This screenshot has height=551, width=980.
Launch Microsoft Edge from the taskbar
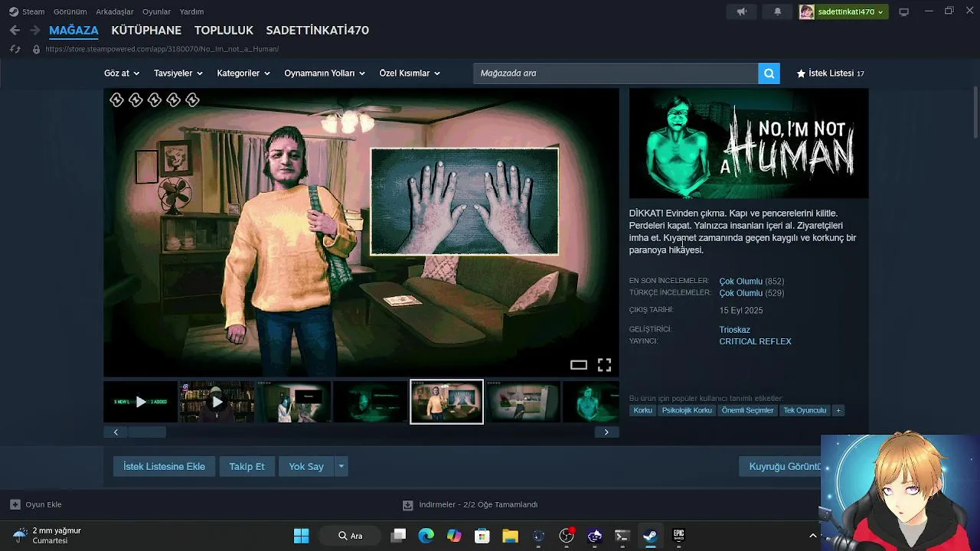tap(426, 536)
